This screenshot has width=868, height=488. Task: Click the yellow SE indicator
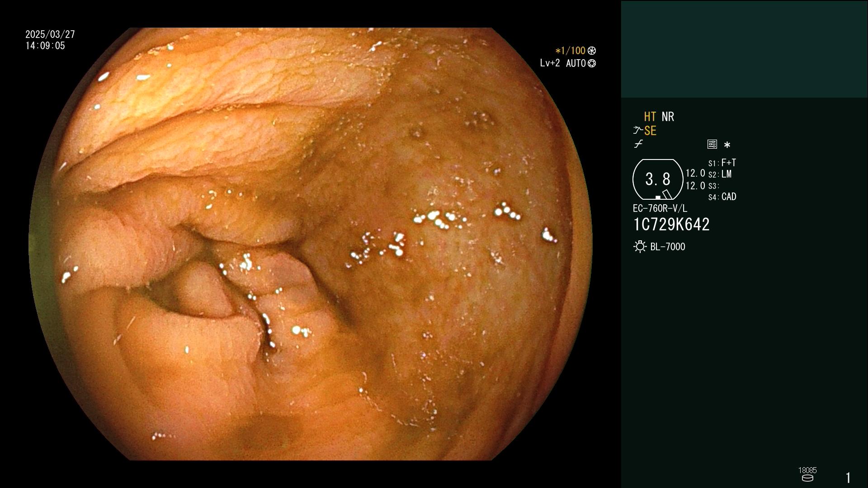[650, 131]
